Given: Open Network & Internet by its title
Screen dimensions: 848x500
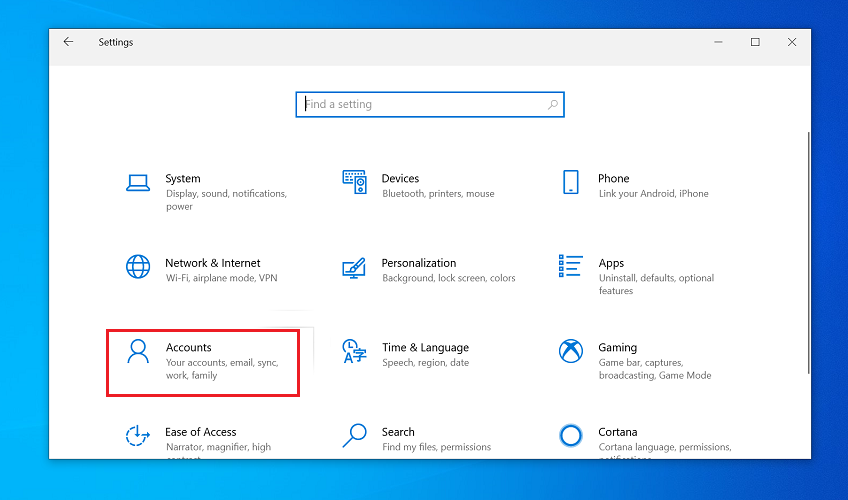Looking at the screenshot, I should tap(213, 263).
